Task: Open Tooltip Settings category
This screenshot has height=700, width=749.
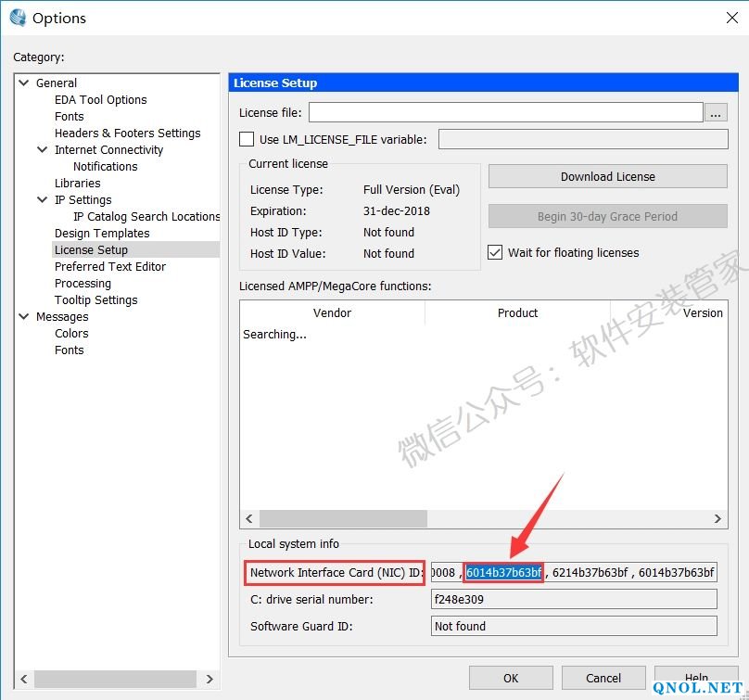Action: [95, 299]
